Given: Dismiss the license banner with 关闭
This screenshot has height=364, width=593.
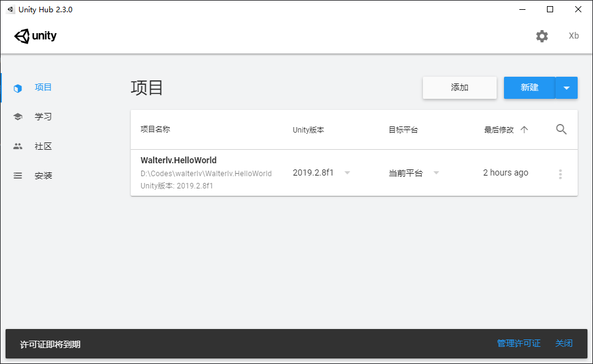Looking at the screenshot, I should click(x=564, y=343).
